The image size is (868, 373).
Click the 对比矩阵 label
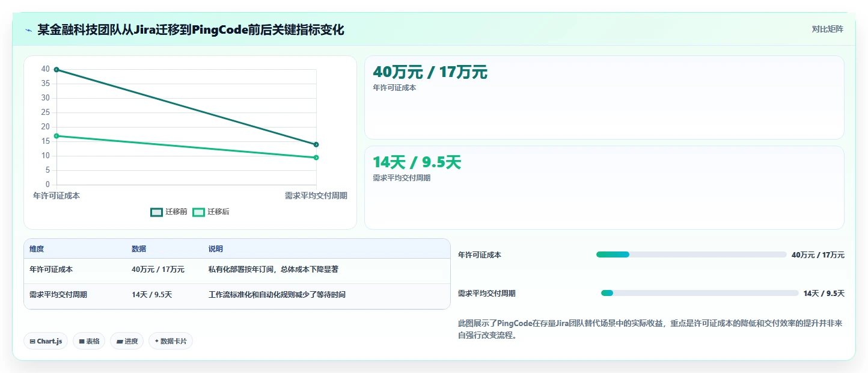point(828,29)
